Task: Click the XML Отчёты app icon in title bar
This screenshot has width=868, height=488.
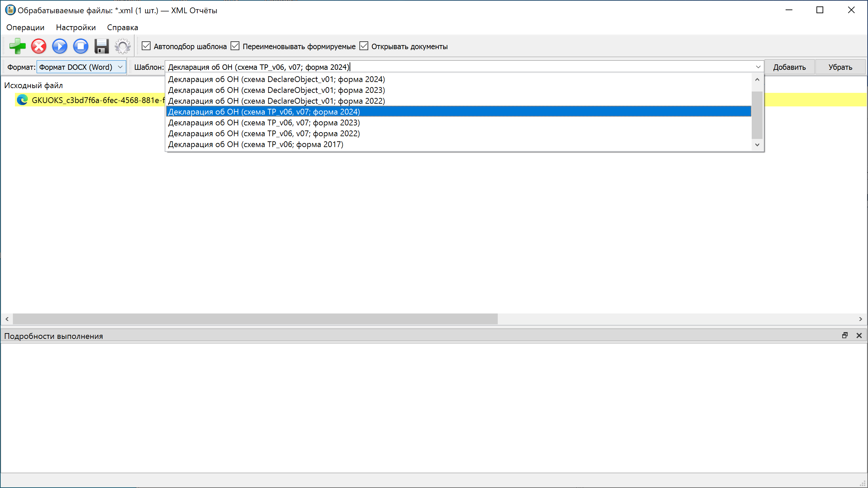Action: click(10, 10)
